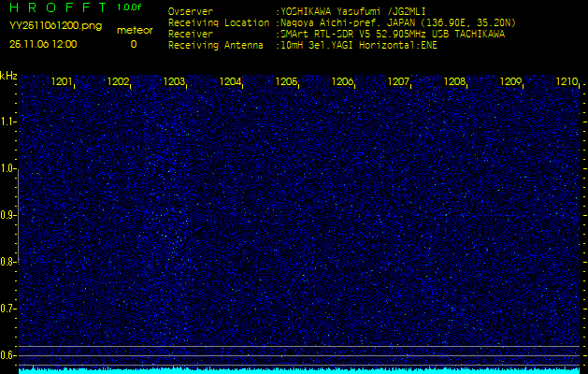Select the meteor count value 0
The height and width of the screenshot is (374, 588).
click(x=133, y=44)
